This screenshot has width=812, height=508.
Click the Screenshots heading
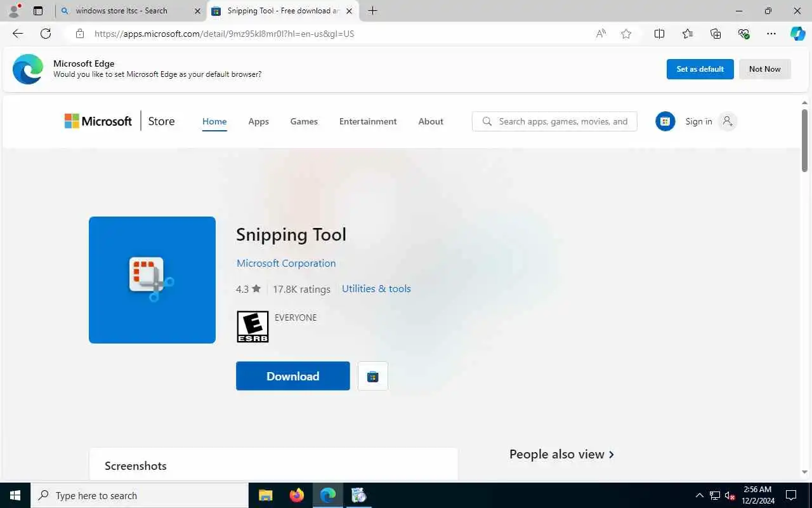pos(136,465)
